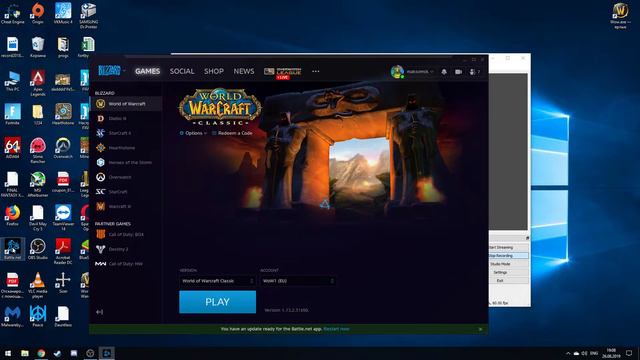Select the Apex Legends desktop icon
The image size is (640, 360).
coord(38,82)
